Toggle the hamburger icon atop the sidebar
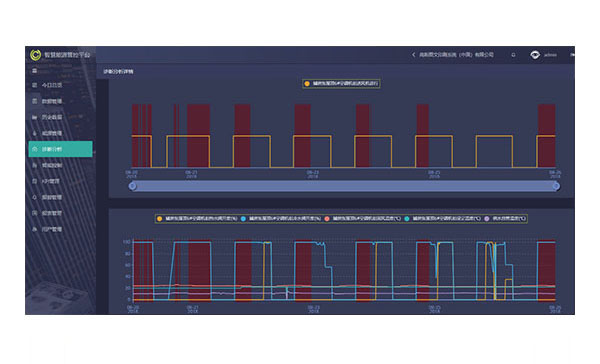The image size is (600, 364). pyautogui.click(x=34, y=71)
